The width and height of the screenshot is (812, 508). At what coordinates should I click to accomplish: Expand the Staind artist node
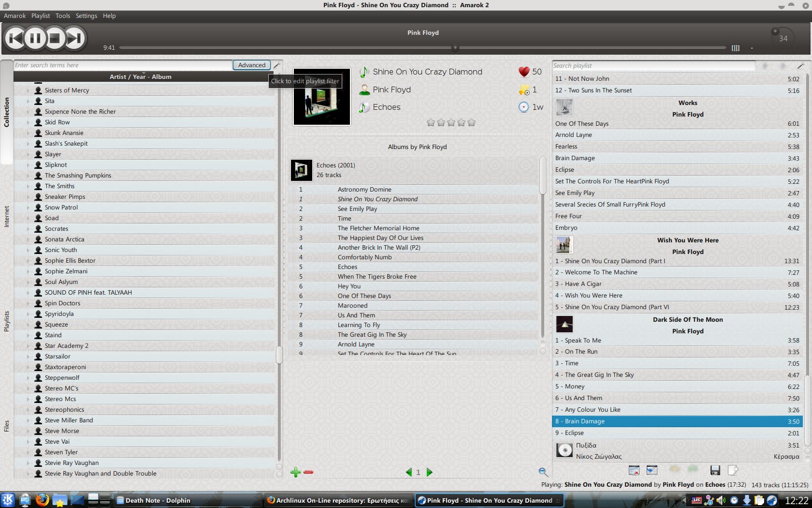pyautogui.click(x=28, y=335)
